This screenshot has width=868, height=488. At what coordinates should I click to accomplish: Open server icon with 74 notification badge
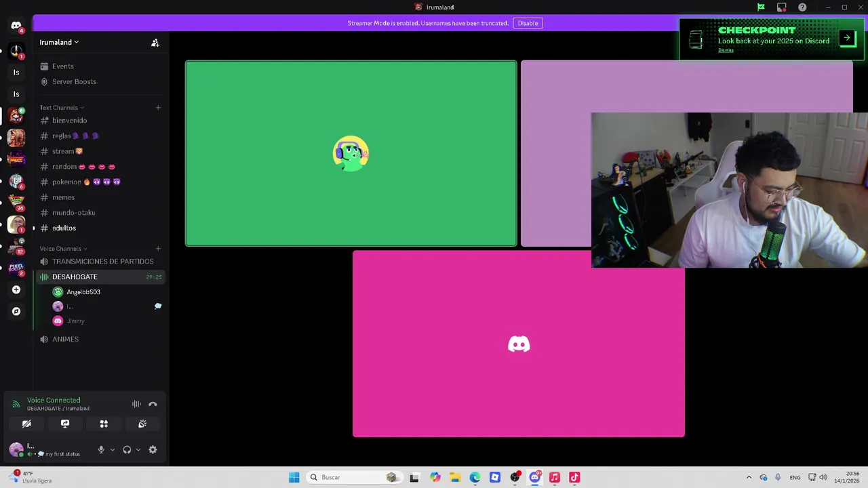(x=16, y=202)
